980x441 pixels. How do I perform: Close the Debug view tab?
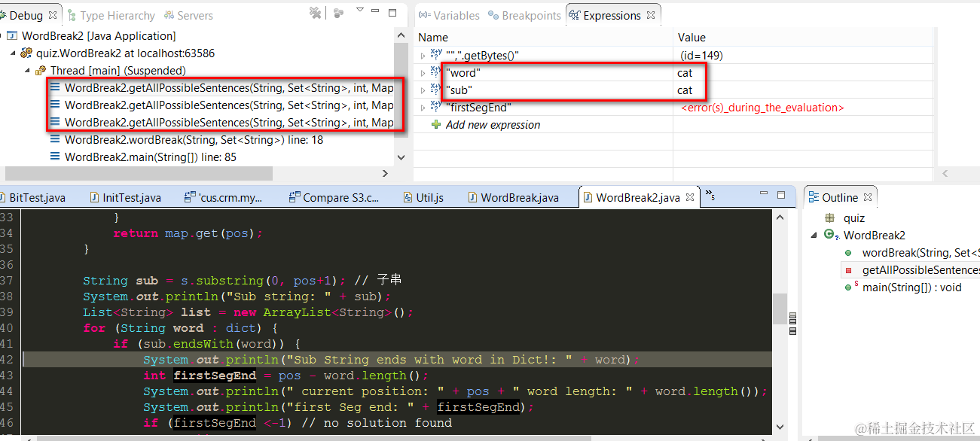click(x=53, y=15)
